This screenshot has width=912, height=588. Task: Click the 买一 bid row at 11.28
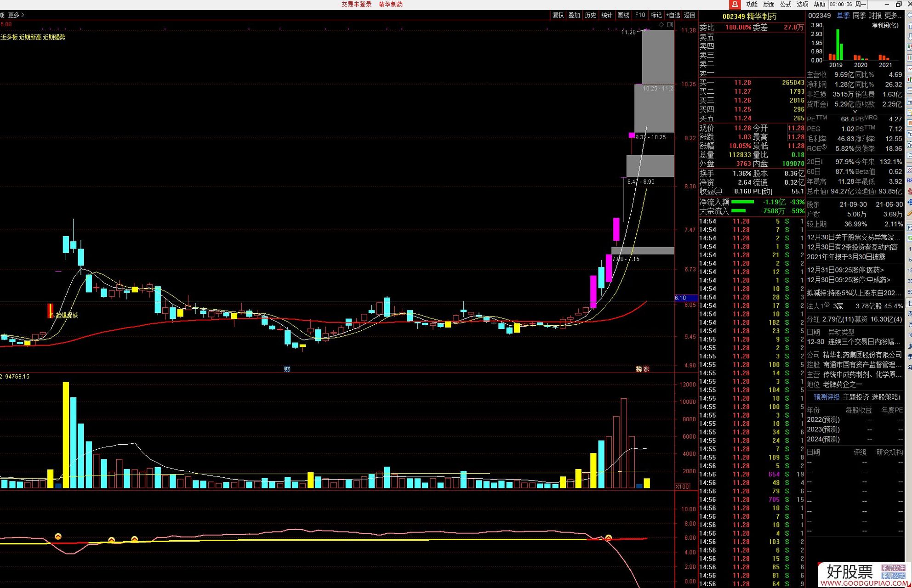pos(752,83)
